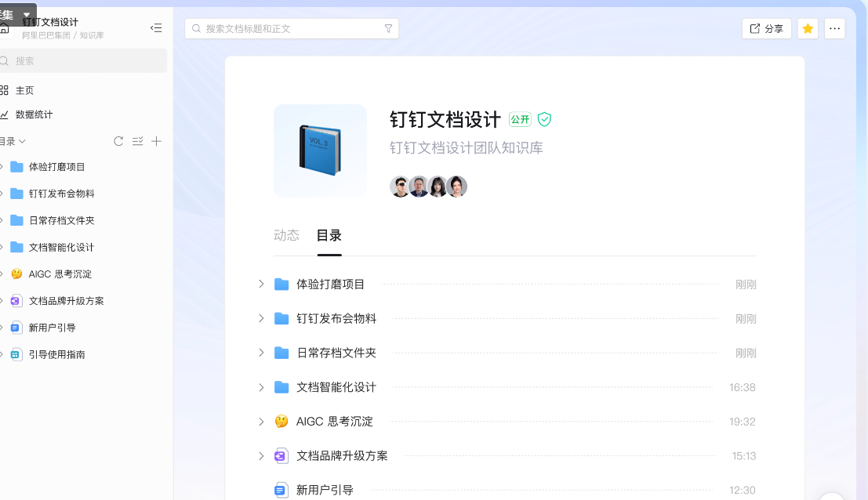Viewport: 868px width, 500px height.
Task: Collapse the sidebar with the fold icon
Action: click(x=156, y=27)
